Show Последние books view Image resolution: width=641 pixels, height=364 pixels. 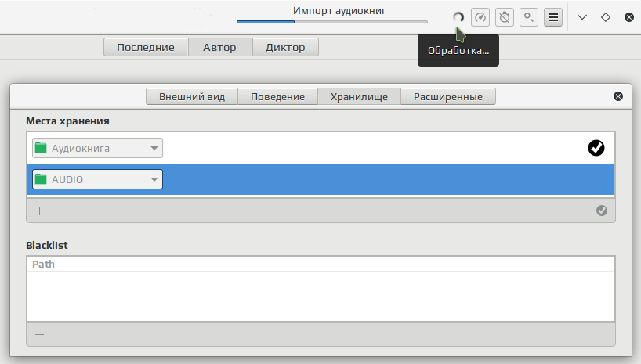pos(146,48)
